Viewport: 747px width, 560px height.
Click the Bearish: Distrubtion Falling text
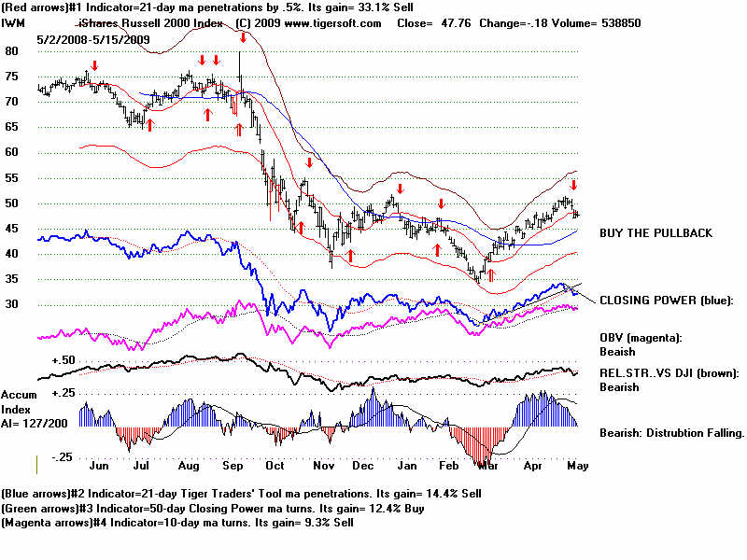point(670,432)
